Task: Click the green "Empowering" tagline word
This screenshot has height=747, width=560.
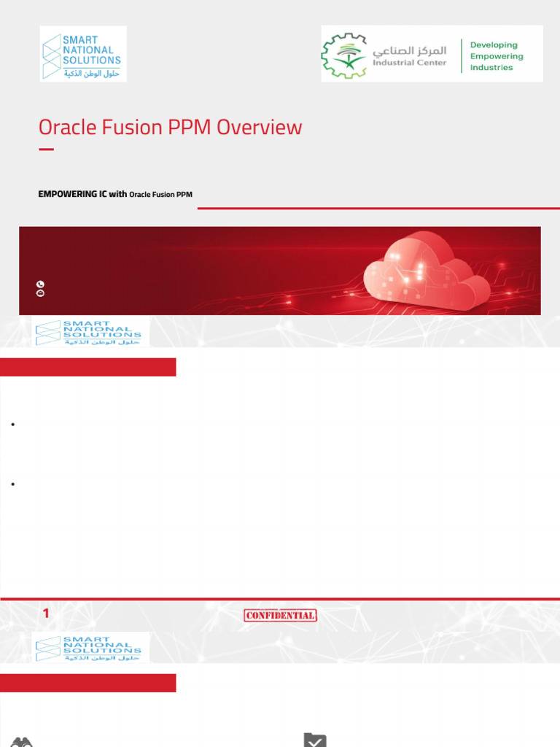Action: [x=497, y=56]
